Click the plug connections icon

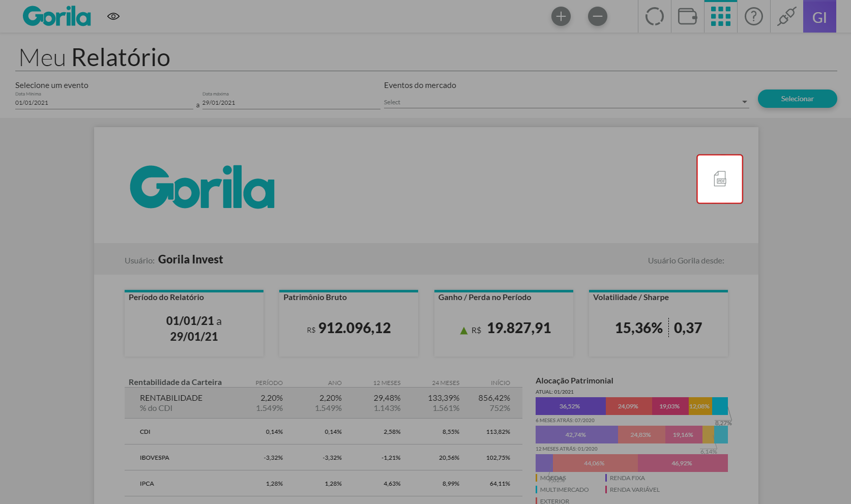(786, 16)
